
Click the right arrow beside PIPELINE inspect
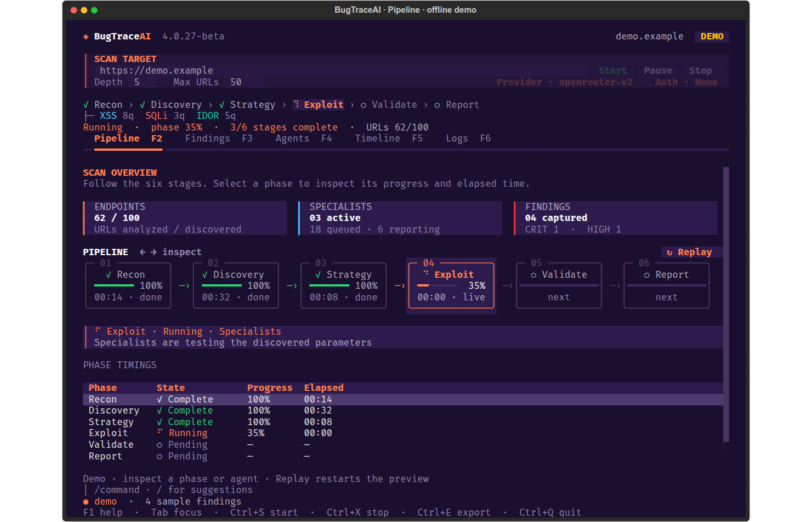(154, 252)
